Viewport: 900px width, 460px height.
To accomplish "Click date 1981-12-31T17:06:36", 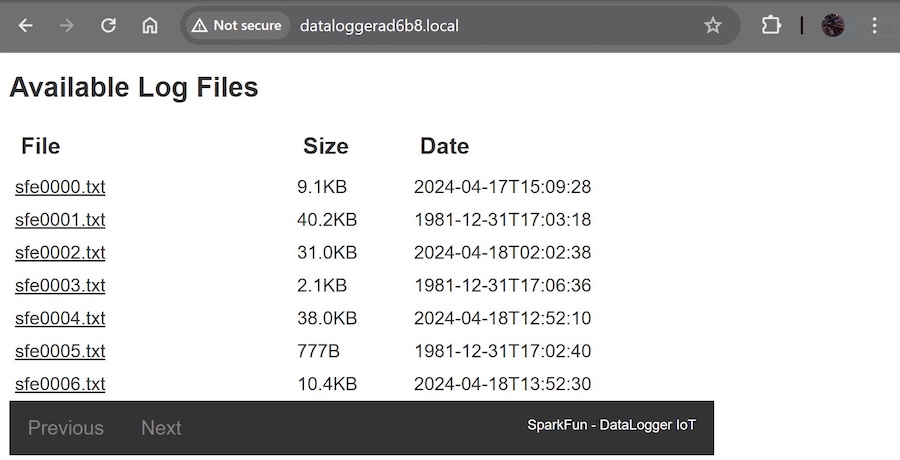I will 502,285.
